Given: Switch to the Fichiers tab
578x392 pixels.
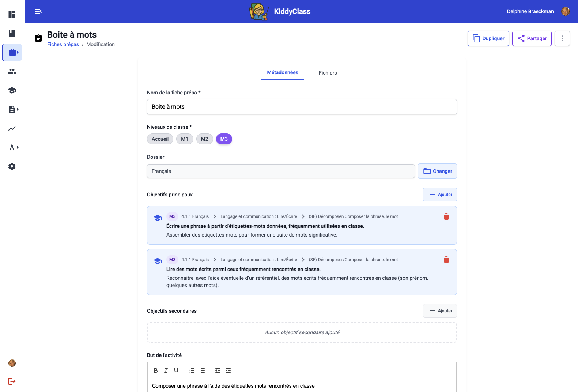Looking at the screenshot, I should 328,73.
